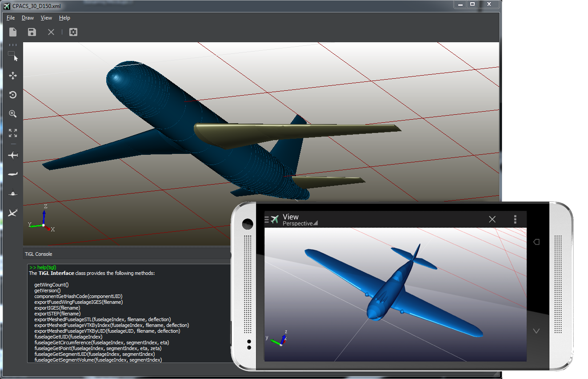588x379 pixels.
Task: Open the three-dot overflow menu on phone
Action: click(x=515, y=219)
